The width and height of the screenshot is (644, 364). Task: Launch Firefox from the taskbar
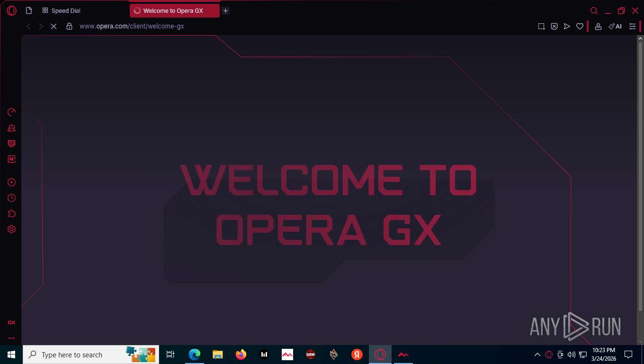pyautogui.click(x=241, y=355)
